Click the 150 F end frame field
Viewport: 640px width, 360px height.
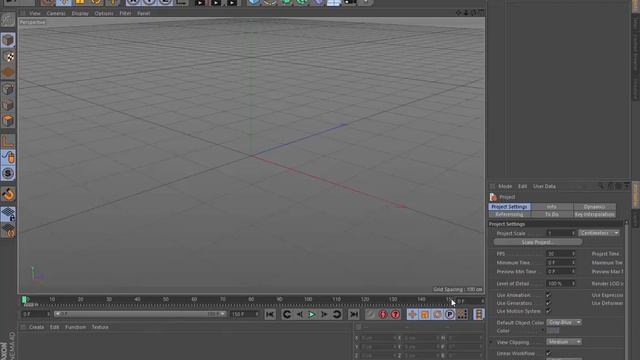pyautogui.click(x=244, y=314)
